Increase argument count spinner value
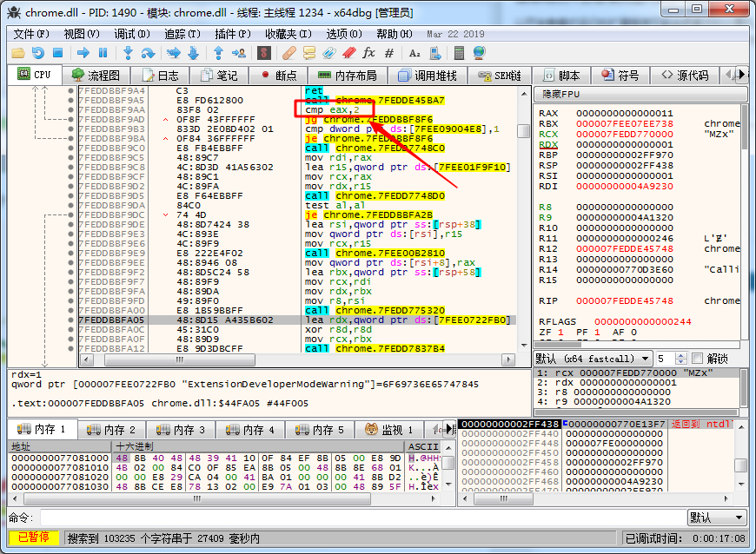The height and width of the screenshot is (554, 756). pyautogui.click(x=681, y=355)
